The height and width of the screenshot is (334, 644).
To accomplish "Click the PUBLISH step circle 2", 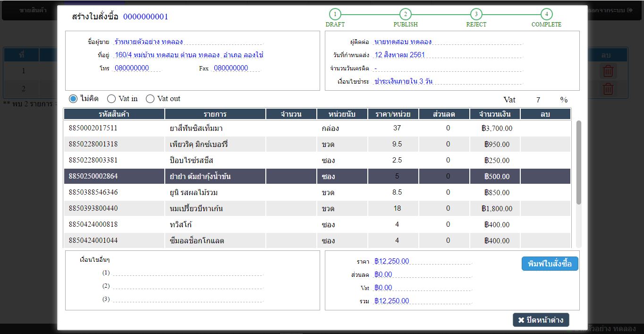I will tap(405, 14).
